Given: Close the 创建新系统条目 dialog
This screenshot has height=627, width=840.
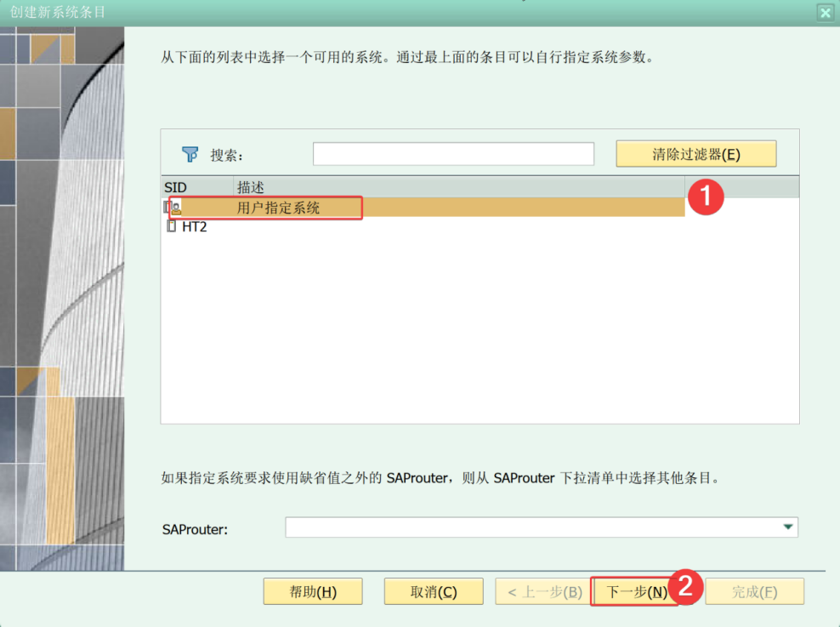Looking at the screenshot, I should click(825, 12).
